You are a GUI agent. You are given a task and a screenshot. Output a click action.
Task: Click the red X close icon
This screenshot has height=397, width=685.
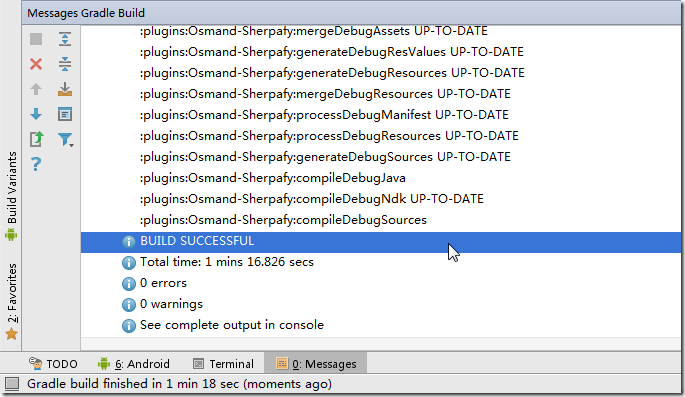point(36,64)
